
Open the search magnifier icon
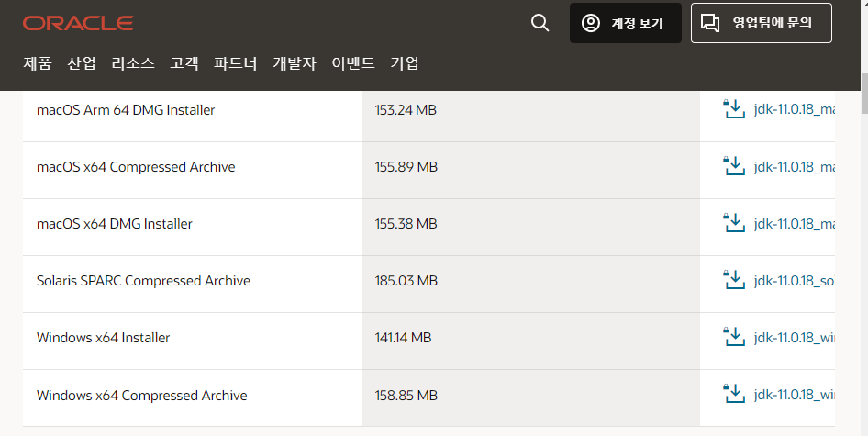coord(540,23)
